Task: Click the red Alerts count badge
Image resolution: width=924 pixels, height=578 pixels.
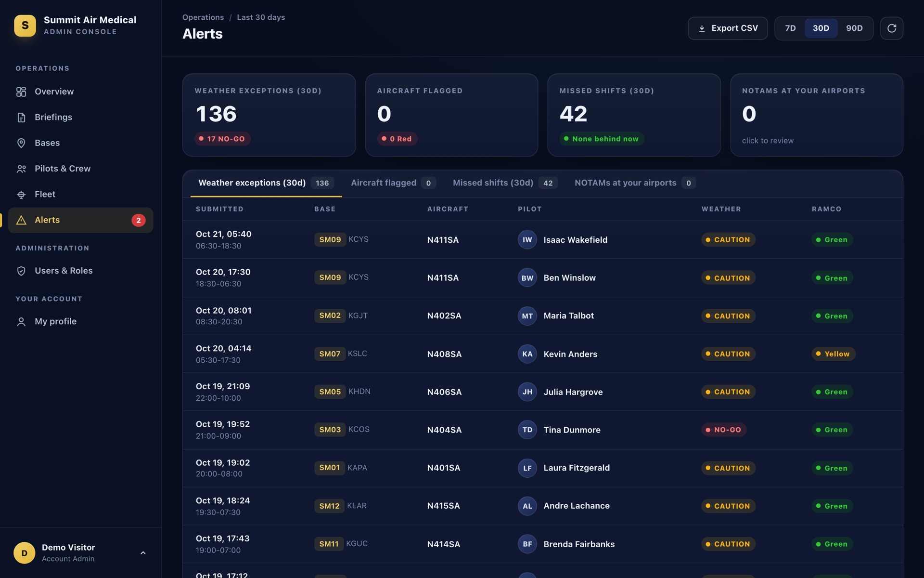Action: pyautogui.click(x=139, y=220)
